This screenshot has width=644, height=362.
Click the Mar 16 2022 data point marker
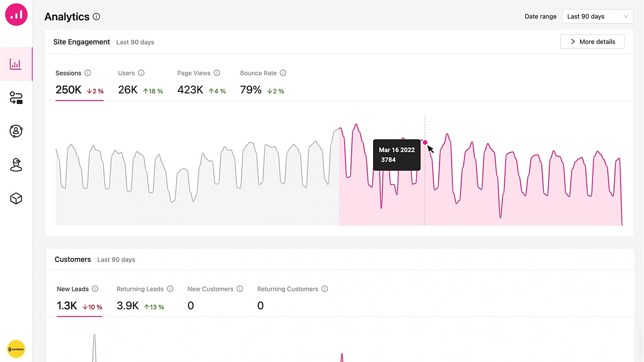pyautogui.click(x=425, y=142)
